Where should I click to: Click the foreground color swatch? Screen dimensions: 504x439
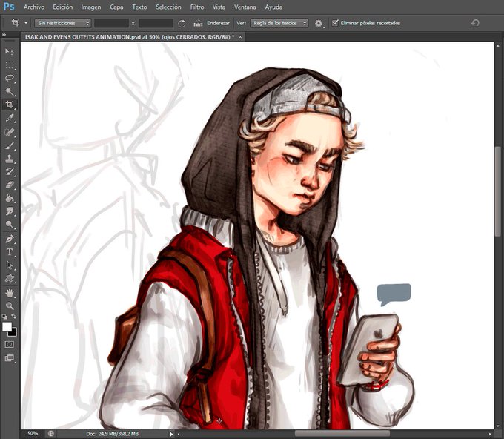pyautogui.click(x=7, y=327)
